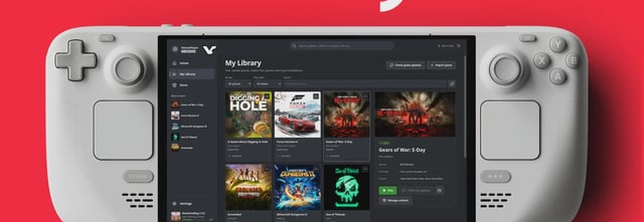Open options icon on Gears of War cover
Image resolution: width=644 pixels, height=222 pixels.
click(x=365, y=96)
